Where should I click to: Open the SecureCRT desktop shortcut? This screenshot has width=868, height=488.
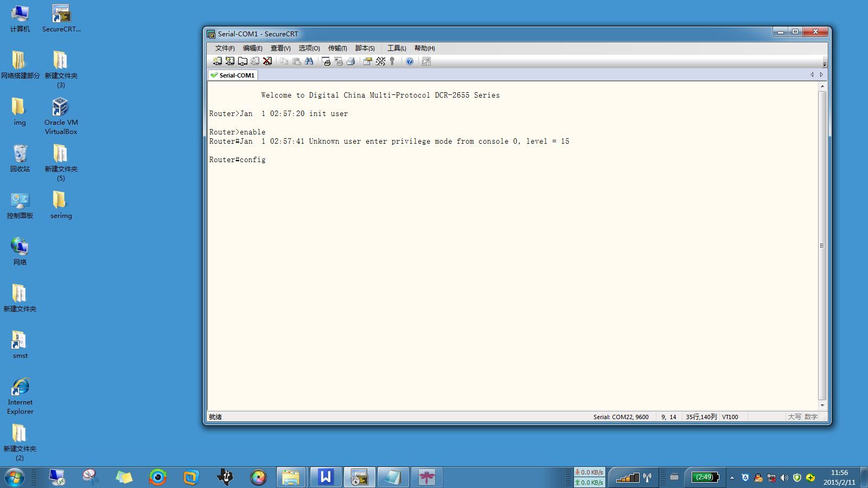(x=61, y=18)
